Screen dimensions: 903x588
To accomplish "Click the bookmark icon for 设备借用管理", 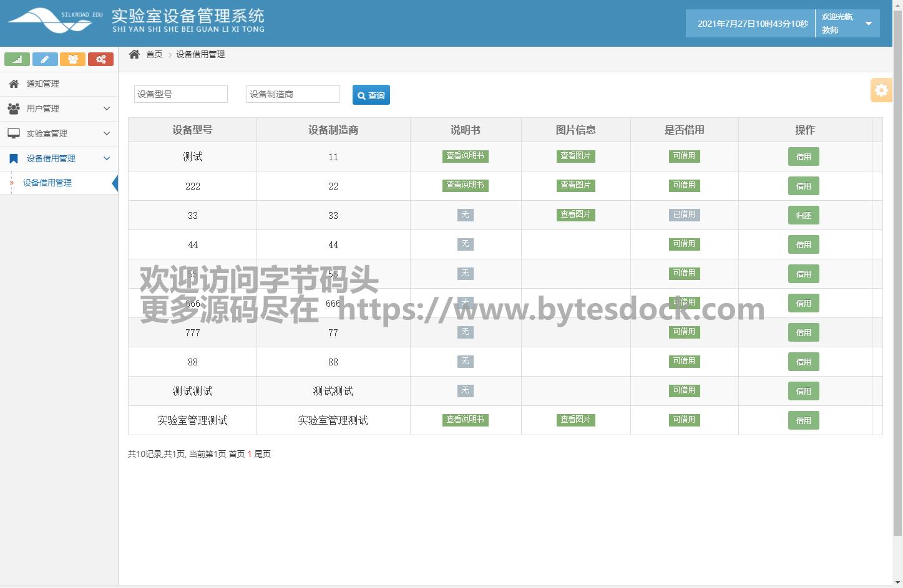I will tap(14, 158).
